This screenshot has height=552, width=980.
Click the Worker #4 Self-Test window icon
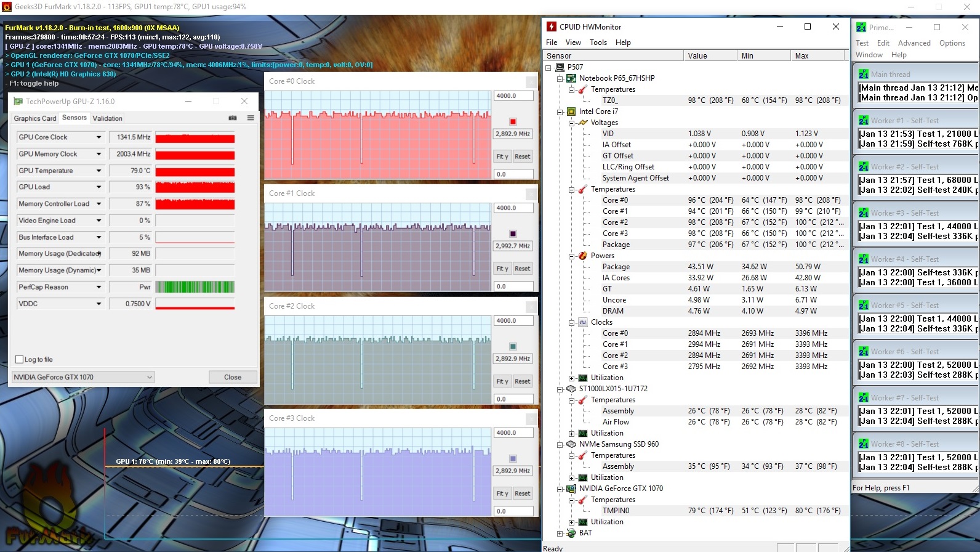[x=864, y=259]
